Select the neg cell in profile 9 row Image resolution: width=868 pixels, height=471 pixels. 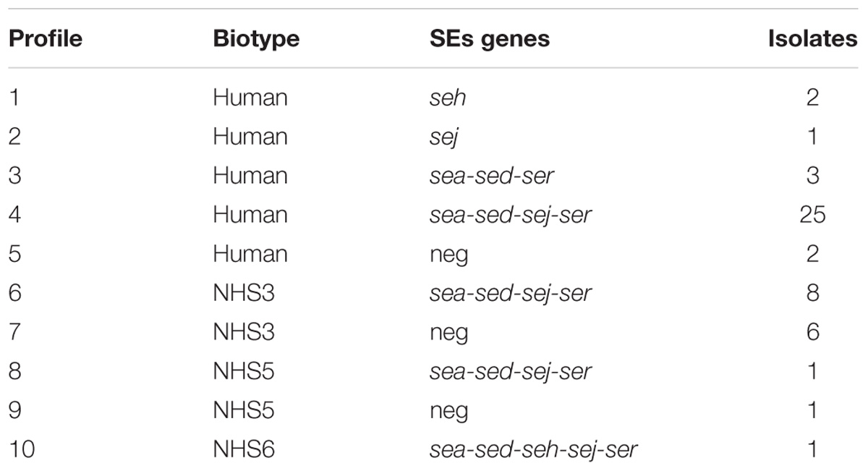coord(448,411)
